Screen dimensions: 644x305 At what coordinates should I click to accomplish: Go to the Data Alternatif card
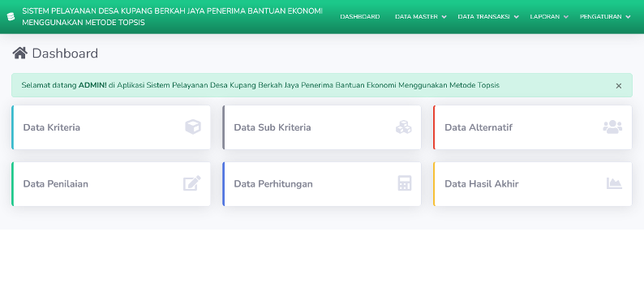[x=532, y=127]
